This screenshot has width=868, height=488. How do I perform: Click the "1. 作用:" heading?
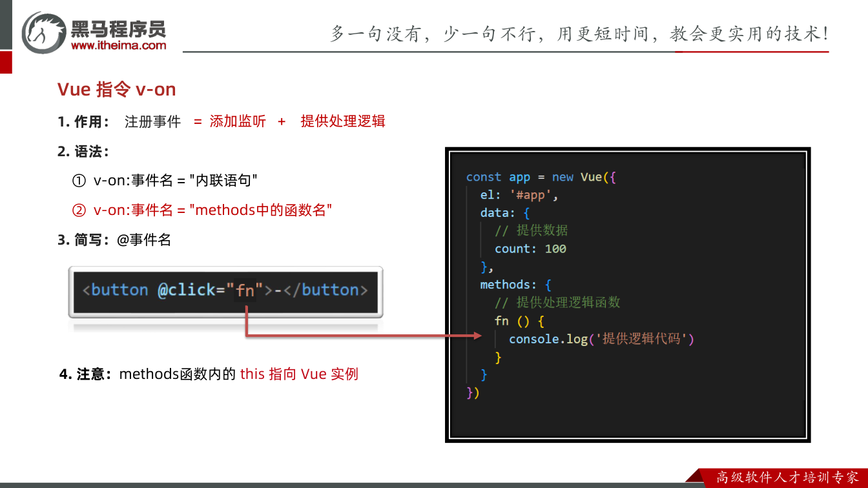coord(83,121)
